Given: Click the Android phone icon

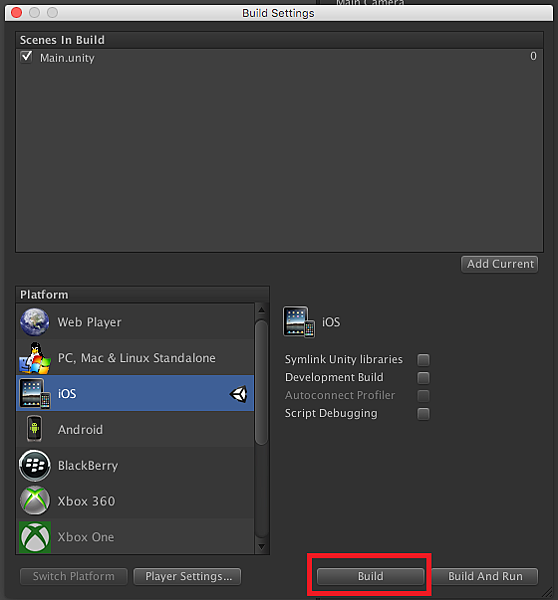Looking at the screenshot, I should pos(34,429).
